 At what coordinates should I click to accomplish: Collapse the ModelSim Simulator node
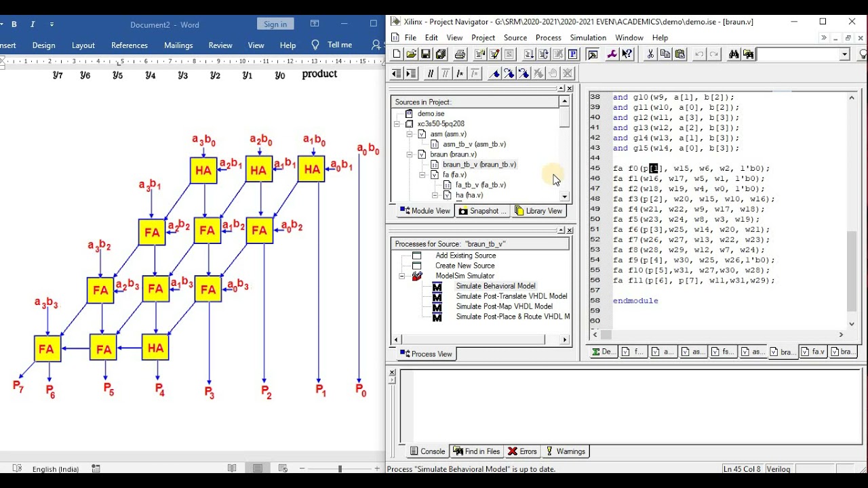(x=402, y=276)
